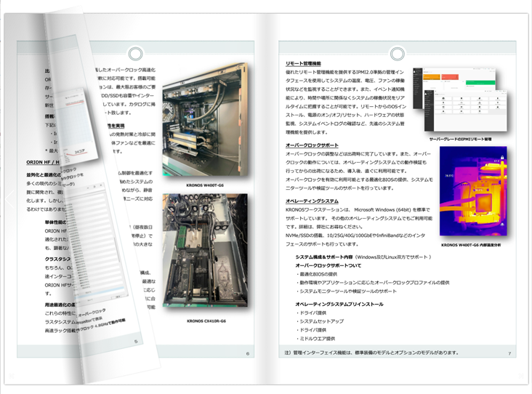The image size is (532, 394).
Task: Click the システムセットアップ bullet
Action: (x=321, y=321)
